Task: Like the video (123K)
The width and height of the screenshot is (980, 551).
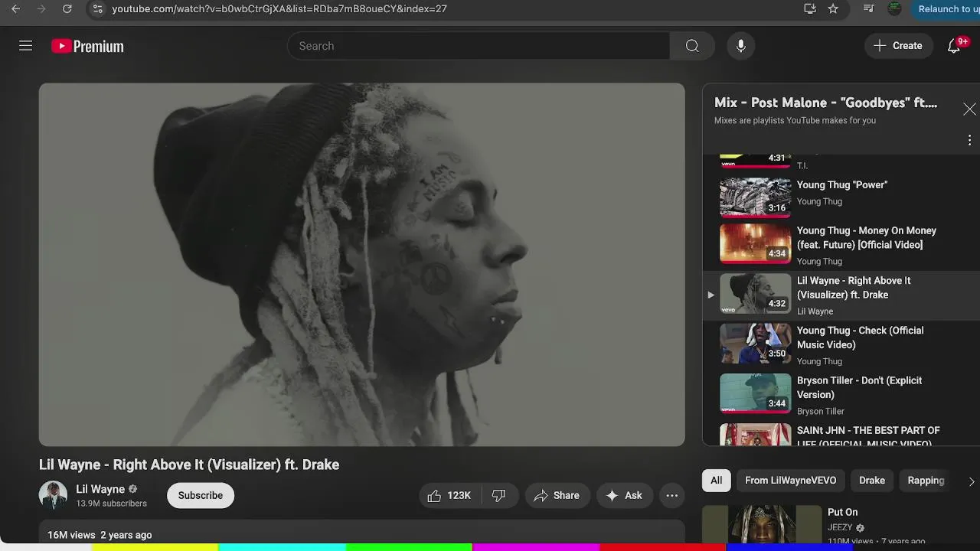Action: point(449,495)
